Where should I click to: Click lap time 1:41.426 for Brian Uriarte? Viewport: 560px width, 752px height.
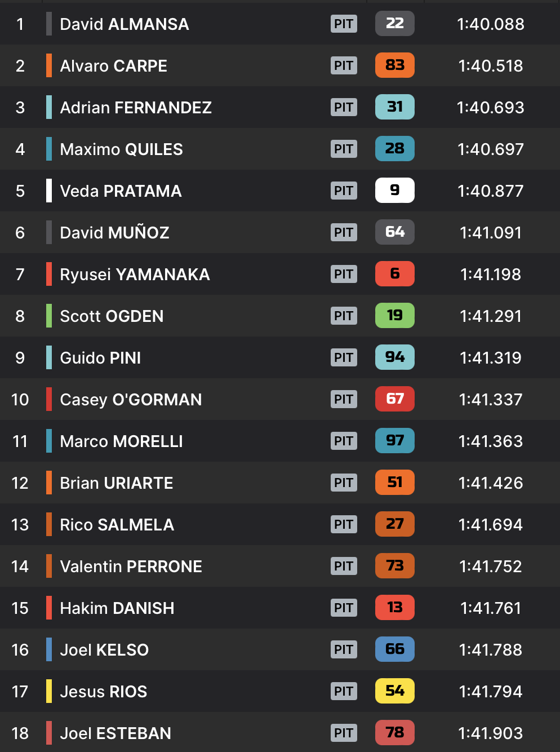click(x=490, y=483)
